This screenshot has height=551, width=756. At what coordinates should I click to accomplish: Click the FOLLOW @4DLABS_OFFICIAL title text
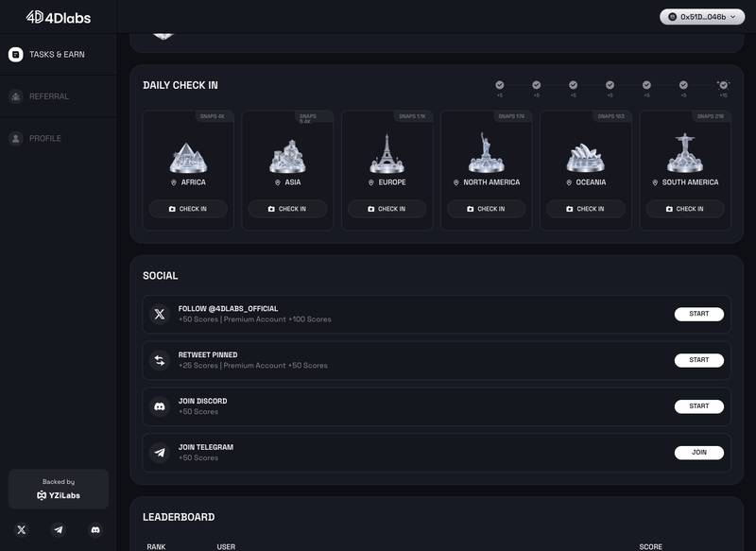228,308
